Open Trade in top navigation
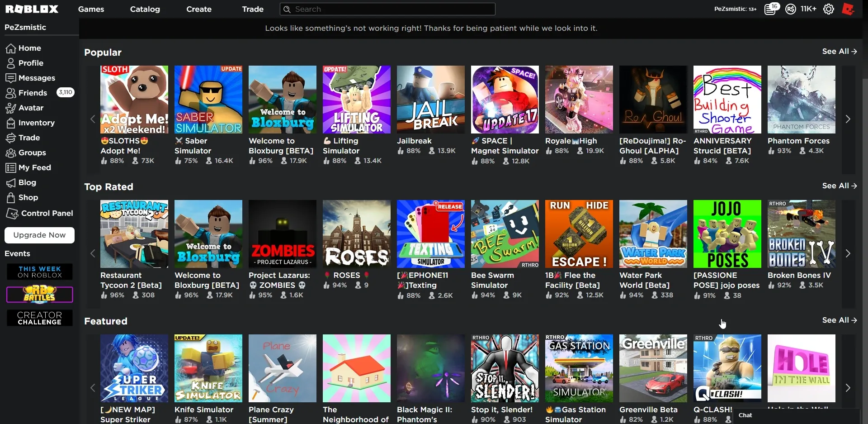The image size is (868, 424). [x=253, y=9]
